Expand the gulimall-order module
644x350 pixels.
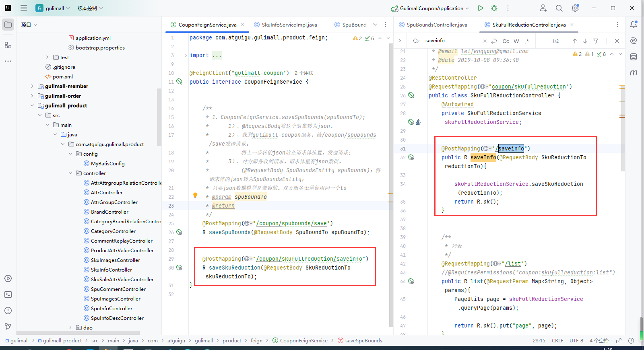[x=32, y=96]
